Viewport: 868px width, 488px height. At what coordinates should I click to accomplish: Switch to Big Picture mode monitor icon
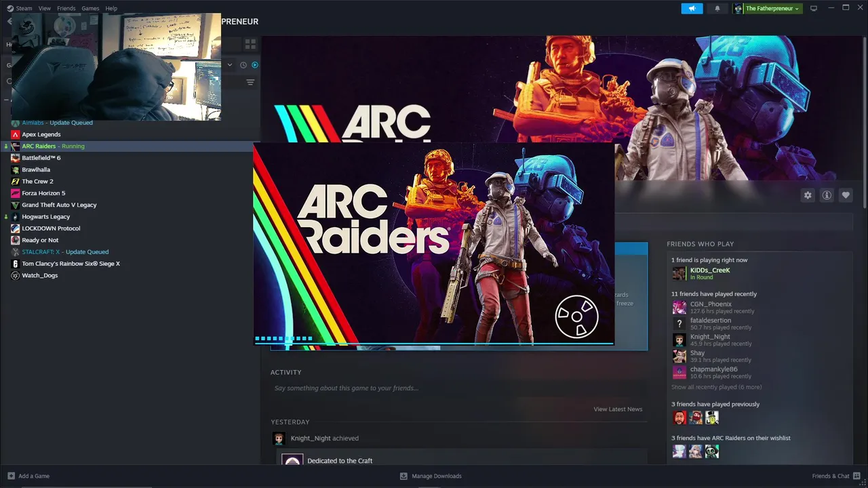point(814,8)
